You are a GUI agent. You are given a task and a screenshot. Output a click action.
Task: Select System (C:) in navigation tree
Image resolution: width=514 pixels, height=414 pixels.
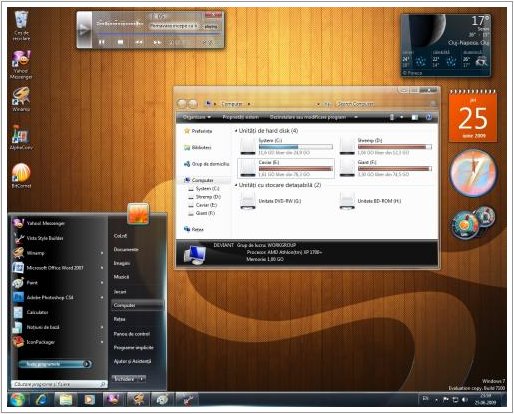204,189
